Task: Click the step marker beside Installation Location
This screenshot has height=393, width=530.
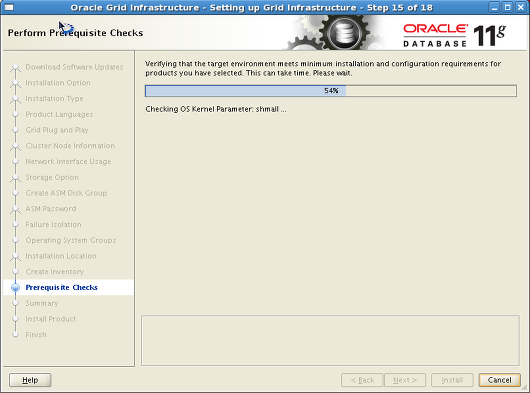Action: tap(15, 256)
